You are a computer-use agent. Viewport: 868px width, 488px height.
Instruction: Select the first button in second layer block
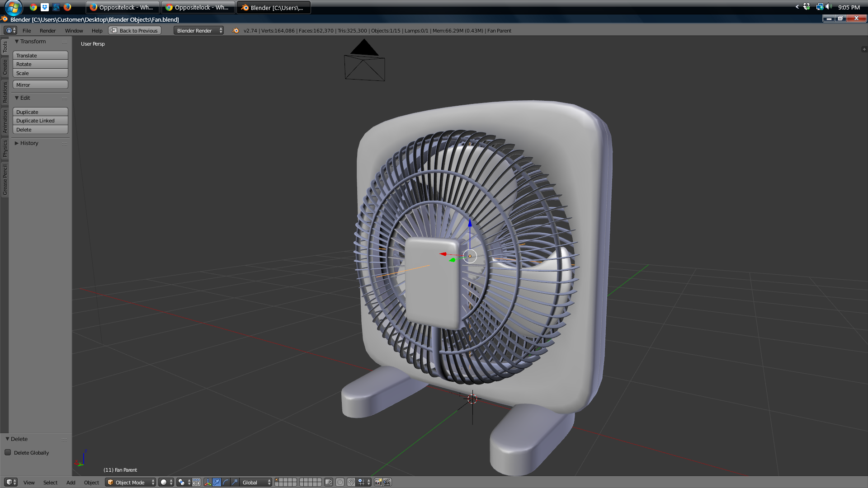click(302, 480)
